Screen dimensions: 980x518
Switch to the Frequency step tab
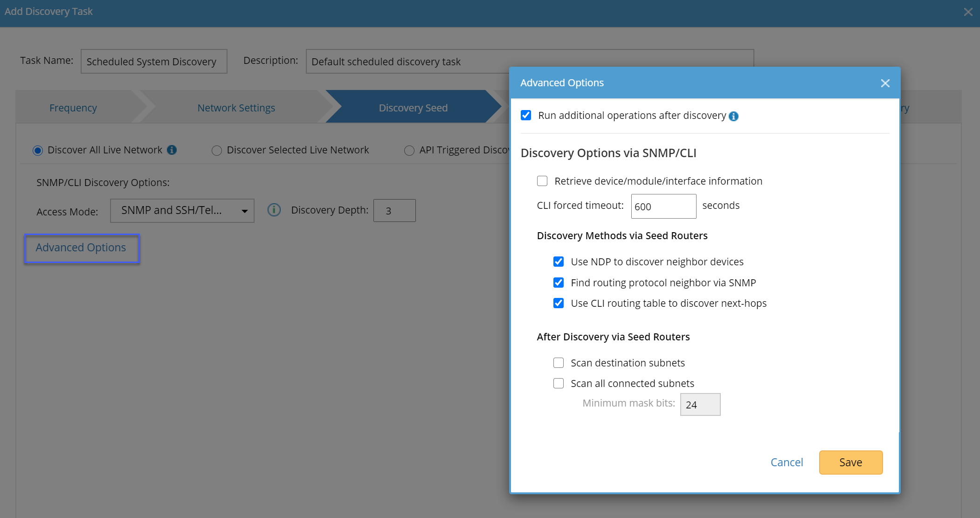tap(73, 108)
